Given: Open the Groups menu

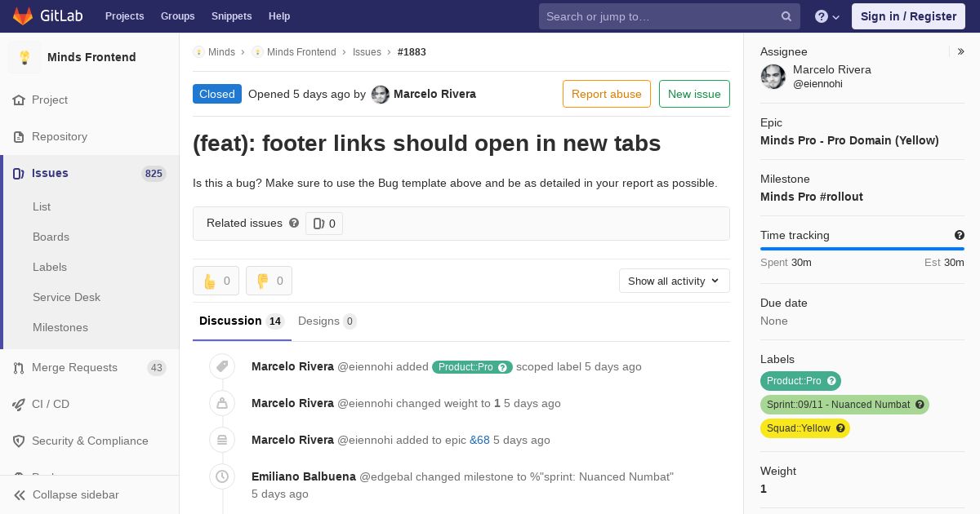Looking at the screenshot, I should point(178,16).
